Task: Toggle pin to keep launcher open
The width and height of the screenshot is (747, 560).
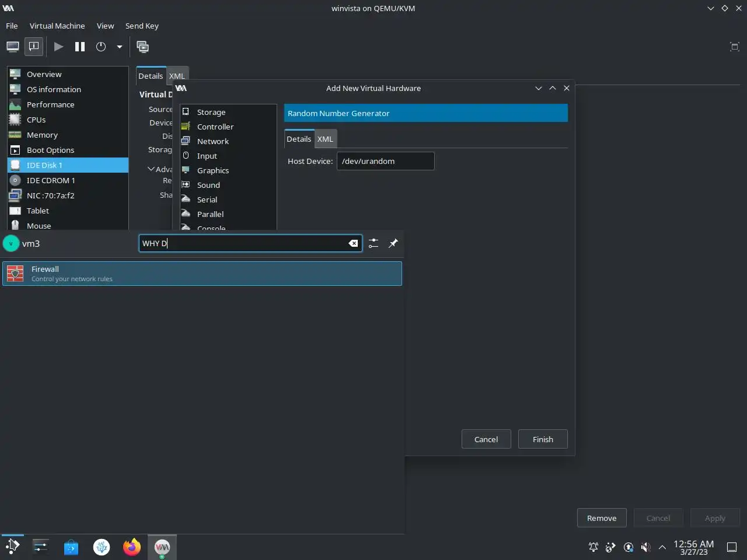Action: pyautogui.click(x=393, y=243)
